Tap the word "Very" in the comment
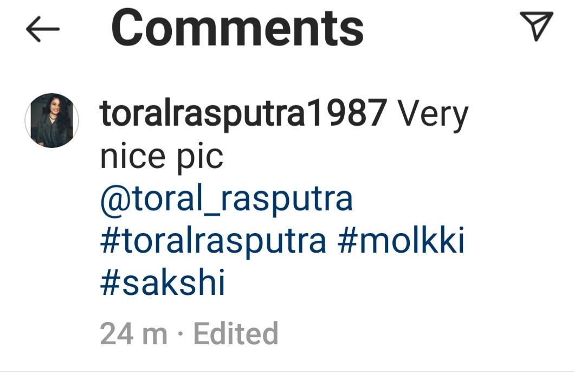Viewport: 574px width, 392px height. [x=433, y=114]
